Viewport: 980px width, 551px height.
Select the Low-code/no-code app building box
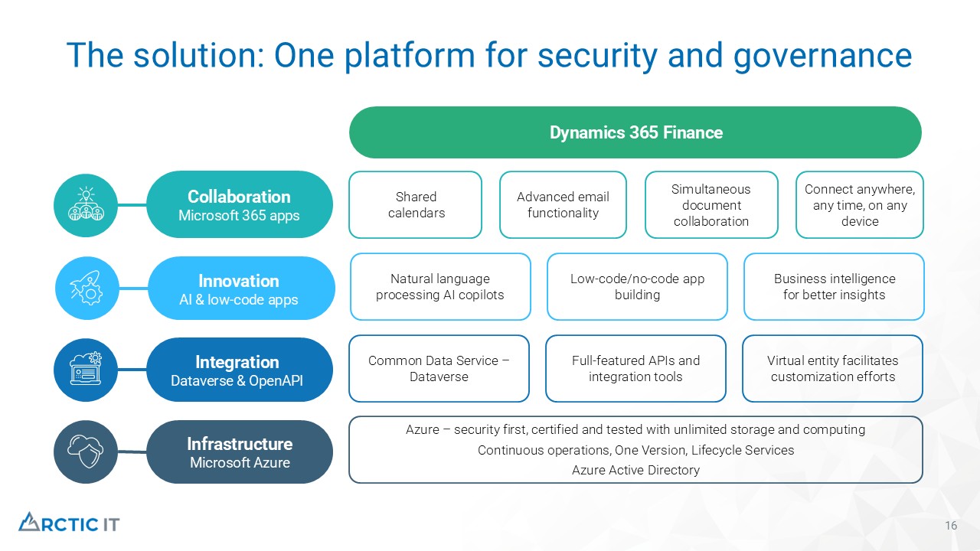pos(637,287)
